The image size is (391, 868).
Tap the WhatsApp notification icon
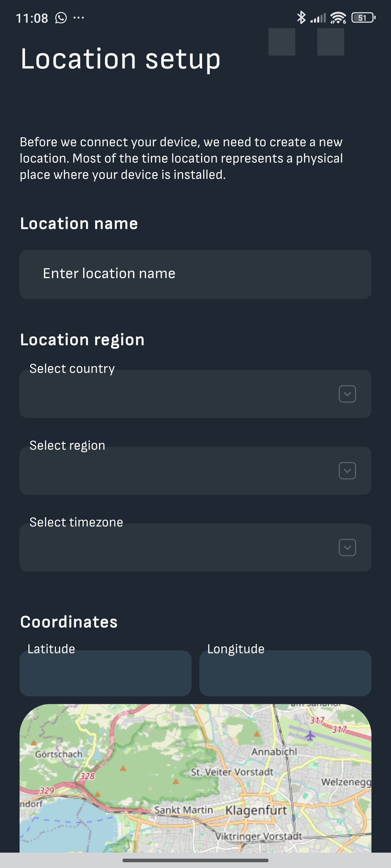pyautogui.click(x=61, y=18)
